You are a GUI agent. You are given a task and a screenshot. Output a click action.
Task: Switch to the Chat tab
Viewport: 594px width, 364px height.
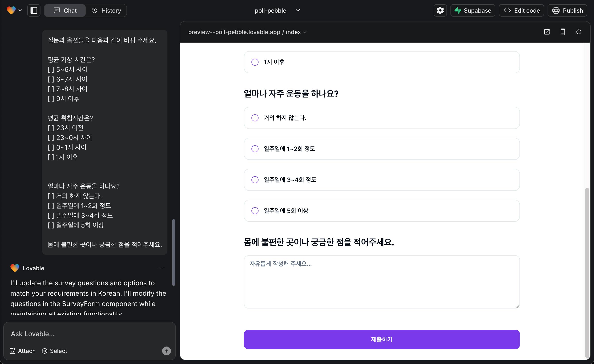65,10
